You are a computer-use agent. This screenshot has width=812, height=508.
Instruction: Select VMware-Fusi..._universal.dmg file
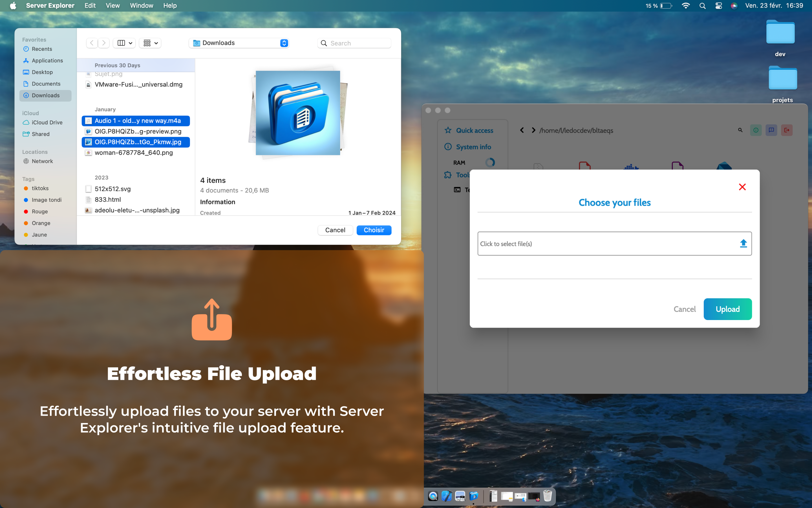[x=136, y=84]
